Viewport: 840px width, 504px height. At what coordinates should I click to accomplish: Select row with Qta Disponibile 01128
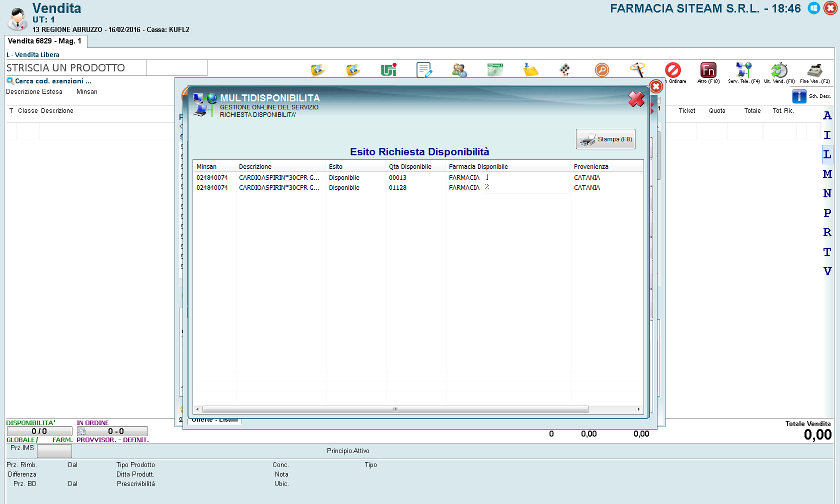(x=418, y=188)
